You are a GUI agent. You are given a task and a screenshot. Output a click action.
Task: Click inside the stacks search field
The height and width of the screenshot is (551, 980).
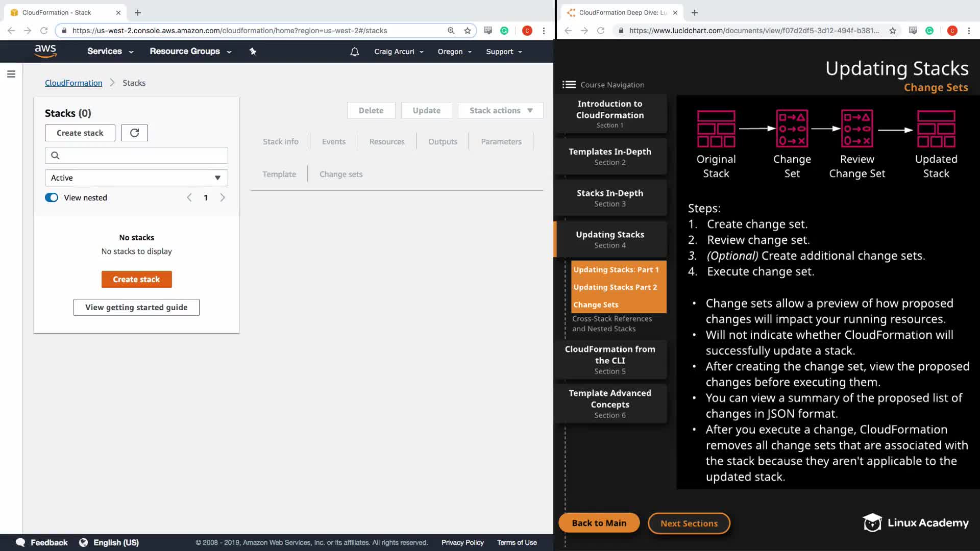click(x=143, y=155)
